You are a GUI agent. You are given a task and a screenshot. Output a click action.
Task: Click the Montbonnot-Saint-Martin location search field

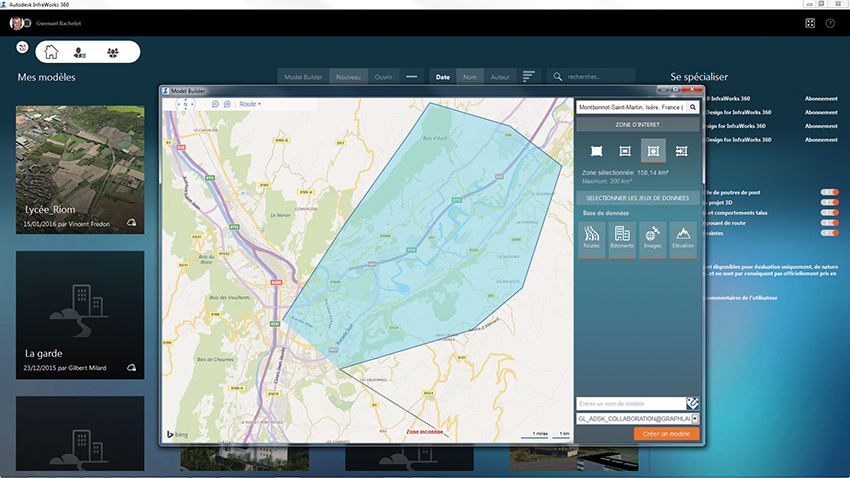[x=631, y=107]
